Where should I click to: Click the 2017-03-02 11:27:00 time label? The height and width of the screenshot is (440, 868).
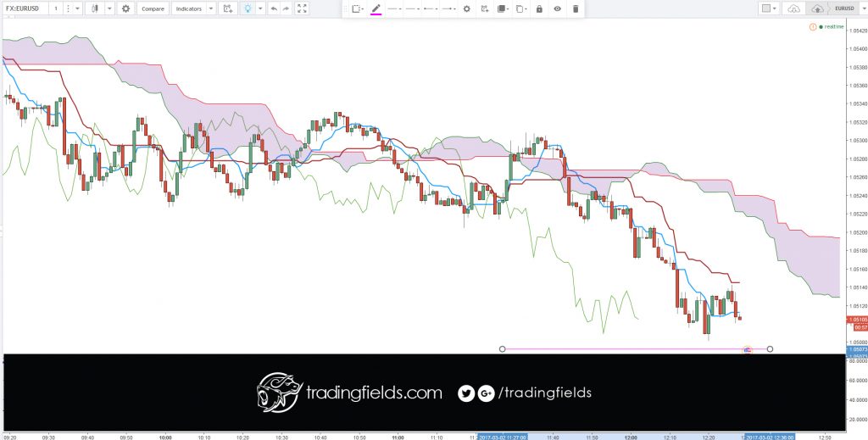tap(502, 436)
